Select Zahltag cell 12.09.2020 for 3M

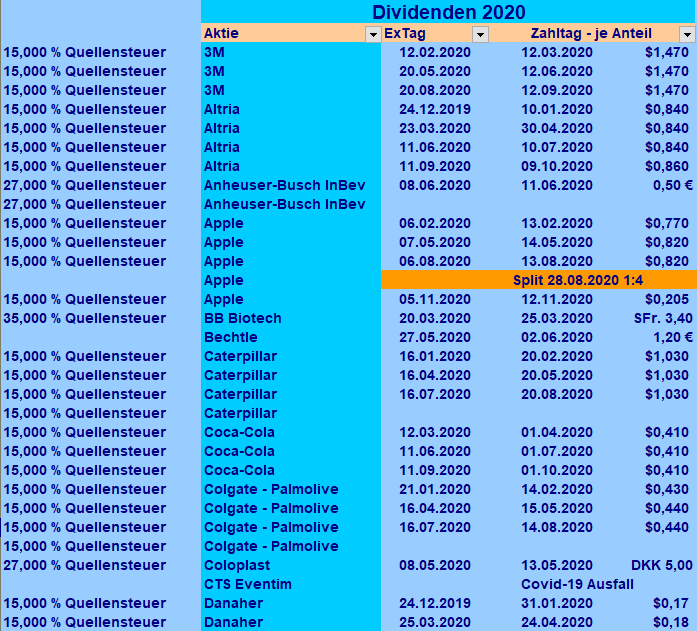coord(557,91)
